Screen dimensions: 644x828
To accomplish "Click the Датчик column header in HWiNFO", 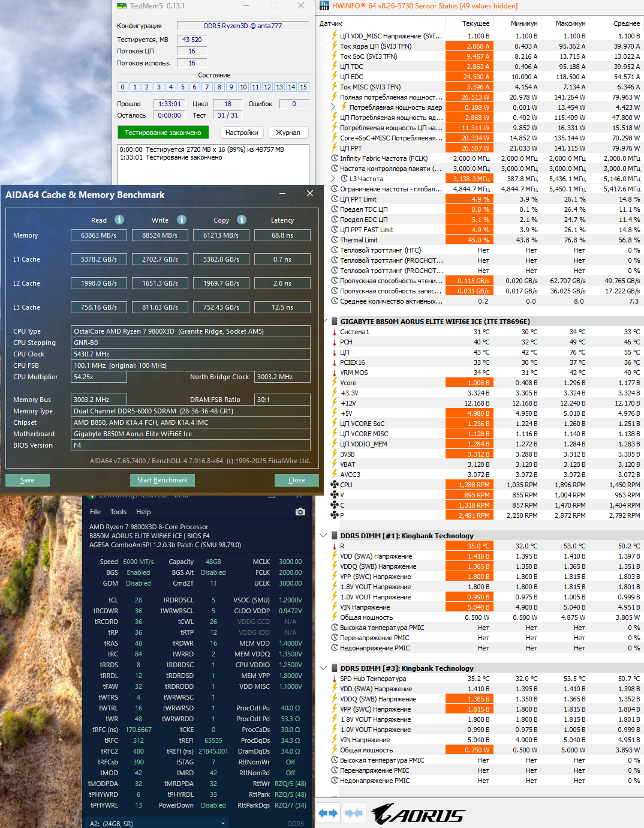I will (381, 23).
